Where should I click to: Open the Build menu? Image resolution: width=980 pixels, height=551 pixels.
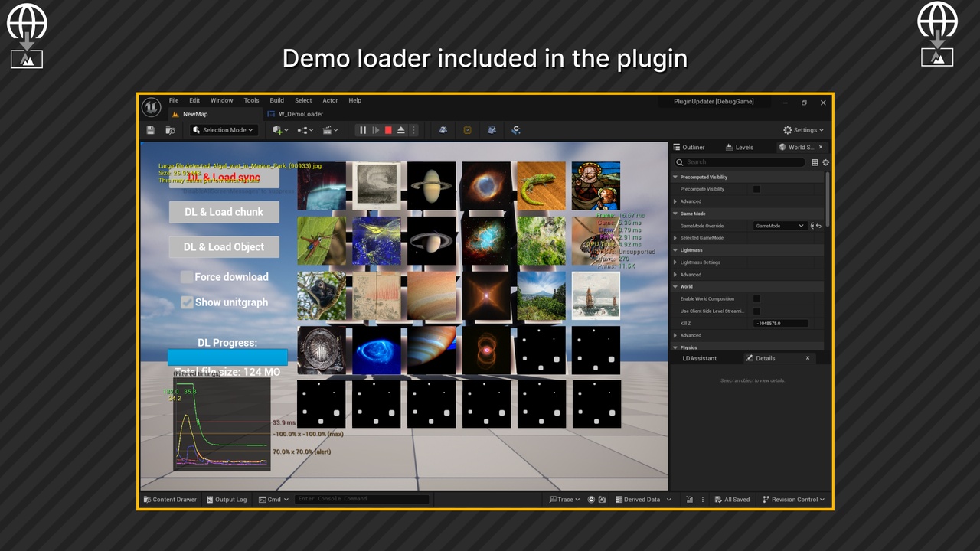tap(277, 100)
